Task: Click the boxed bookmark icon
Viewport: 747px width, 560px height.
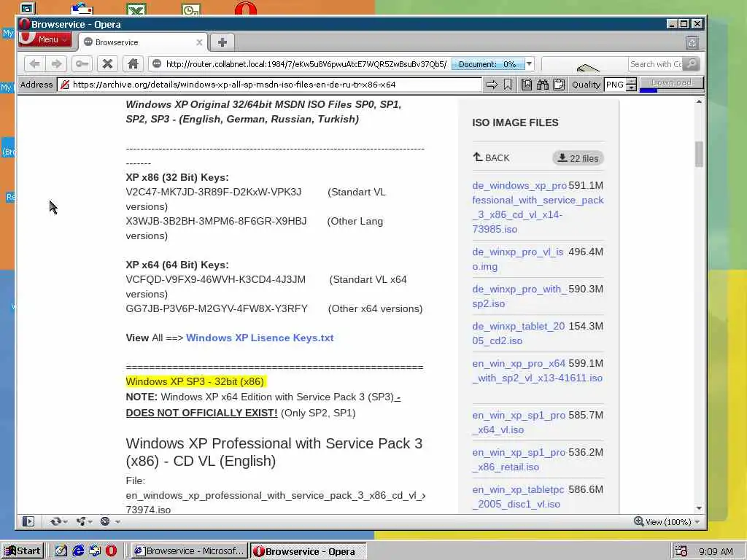Action: (x=527, y=85)
